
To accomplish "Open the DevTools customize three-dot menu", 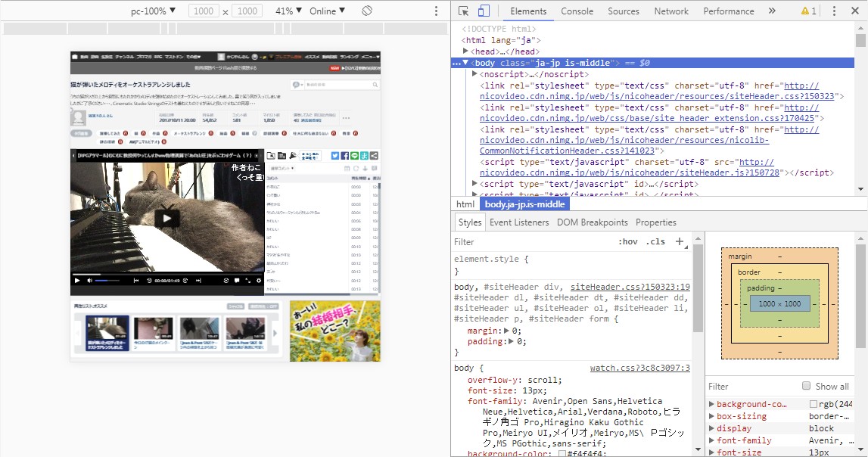I will [834, 11].
